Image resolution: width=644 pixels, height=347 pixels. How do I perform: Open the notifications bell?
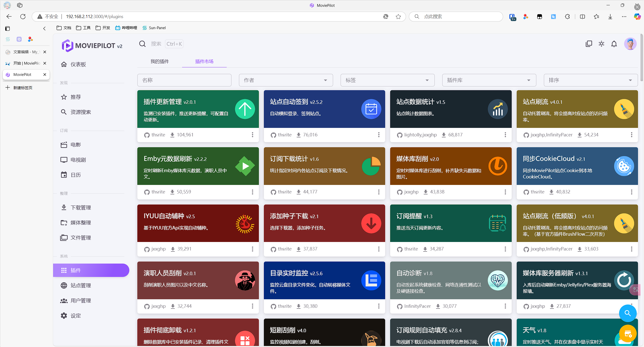coord(614,44)
